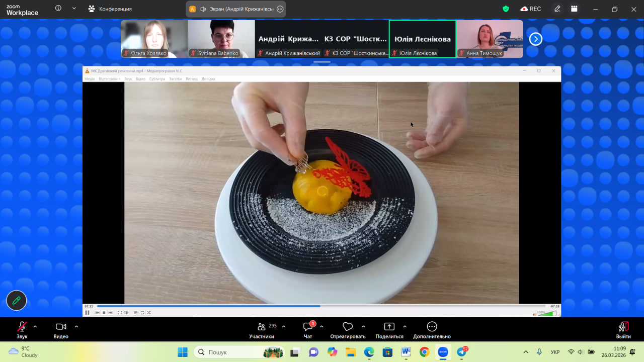The image size is (644, 362).
Task: Switch to the Конференция tab
Action: coord(110,9)
